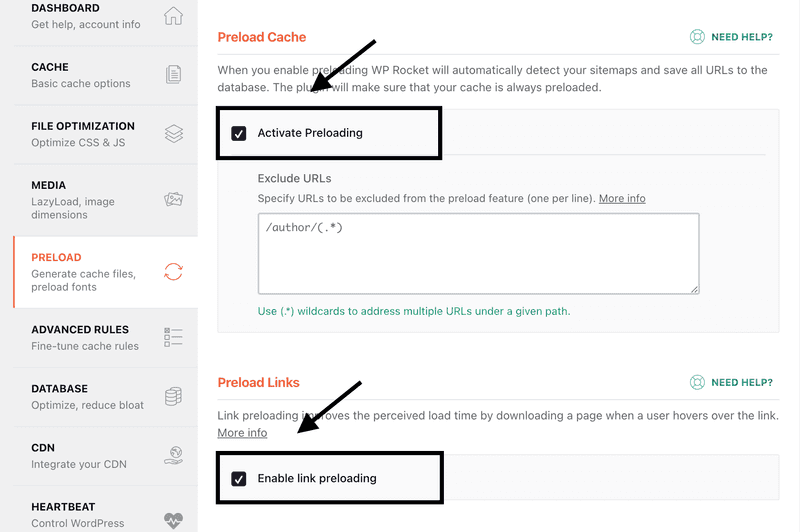
Task: Grab the Exclude URLs textarea resize handle
Action: pos(694,289)
